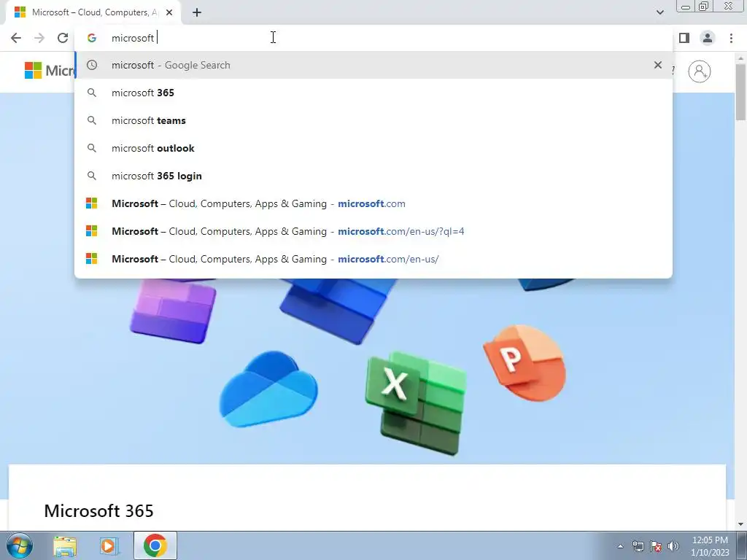
Task: Toggle the Chrome side panel icon
Action: coord(684,38)
